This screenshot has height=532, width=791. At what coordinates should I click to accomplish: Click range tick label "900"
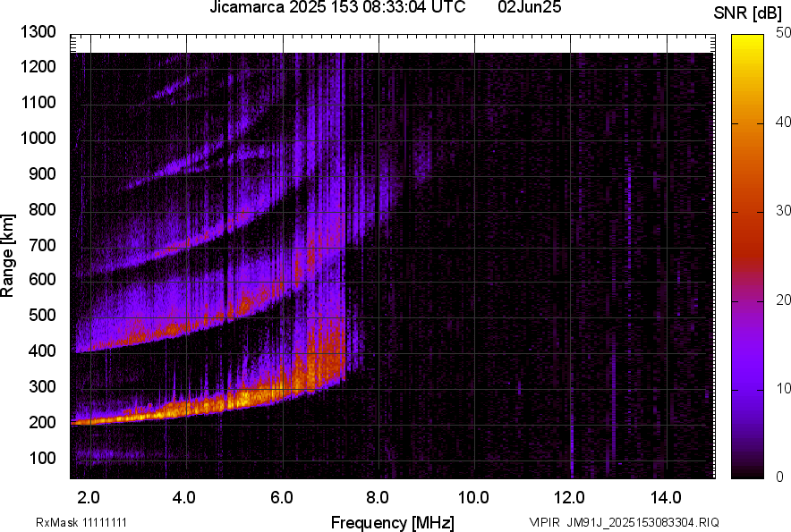[x=42, y=173]
